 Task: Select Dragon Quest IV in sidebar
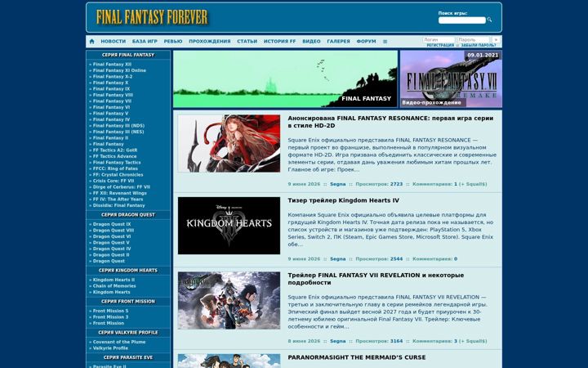[x=112, y=249]
